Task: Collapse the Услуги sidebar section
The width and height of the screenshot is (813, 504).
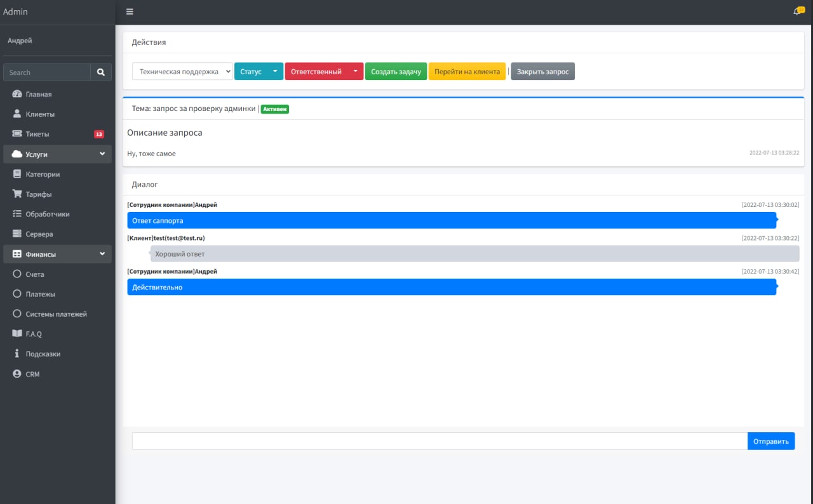Action: [102, 154]
